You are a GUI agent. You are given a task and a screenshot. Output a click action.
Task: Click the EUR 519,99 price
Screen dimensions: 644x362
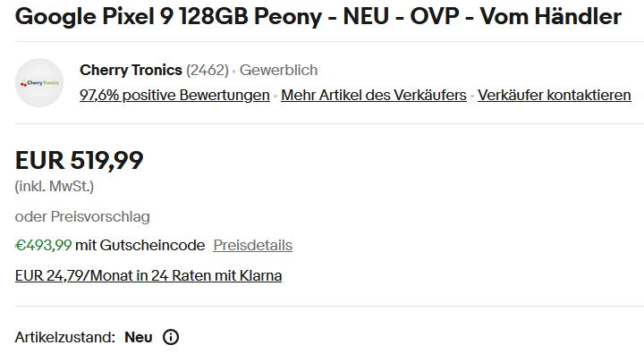(80, 160)
